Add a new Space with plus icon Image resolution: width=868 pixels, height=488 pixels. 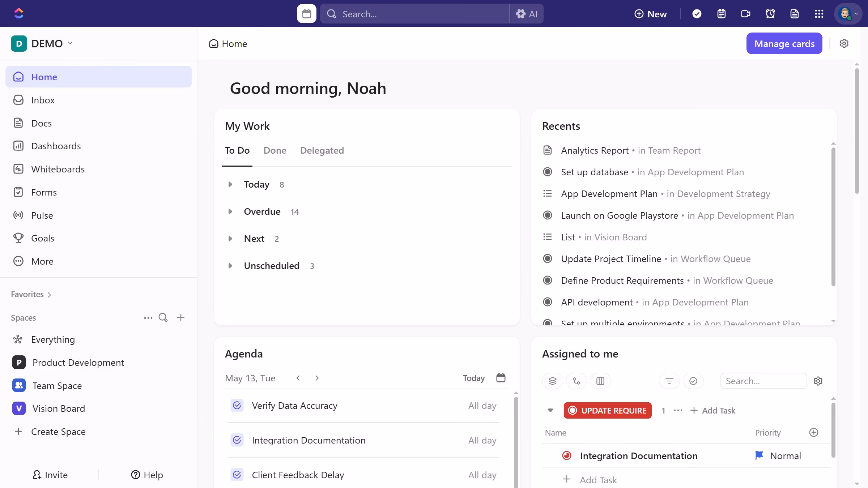180,317
